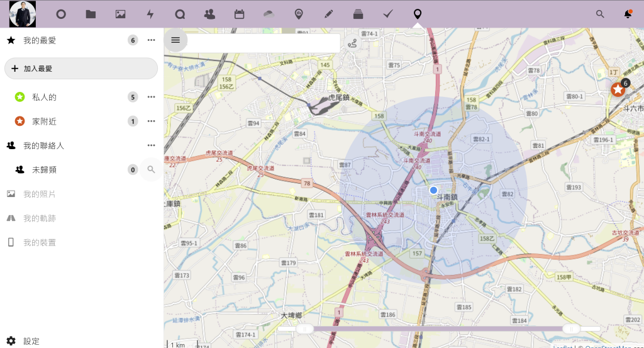The width and height of the screenshot is (644, 348).
Task: Toggle the hamburger navigation menu button
Action: point(175,40)
